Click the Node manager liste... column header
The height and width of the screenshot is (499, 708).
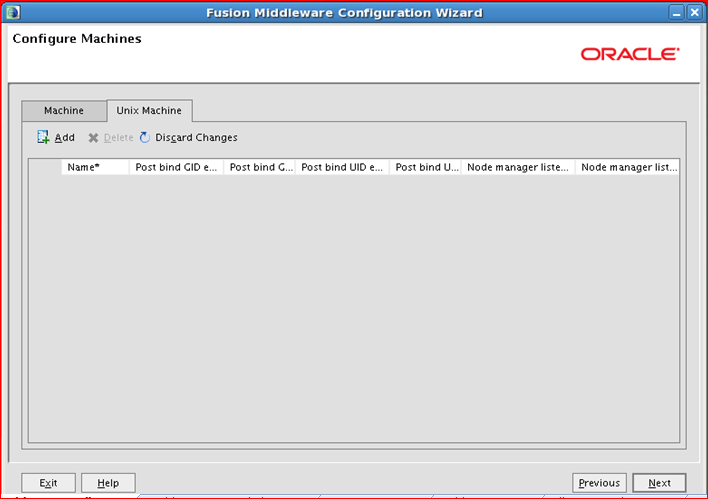(x=518, y=167)
